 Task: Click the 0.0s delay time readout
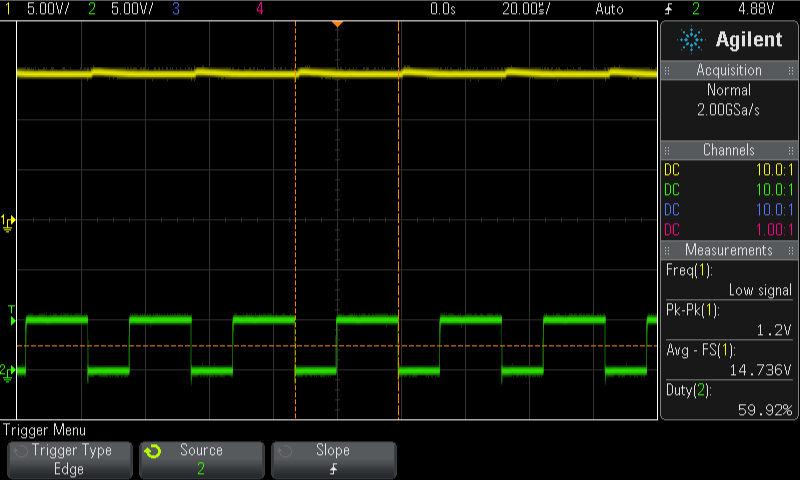tap(442, 9)
